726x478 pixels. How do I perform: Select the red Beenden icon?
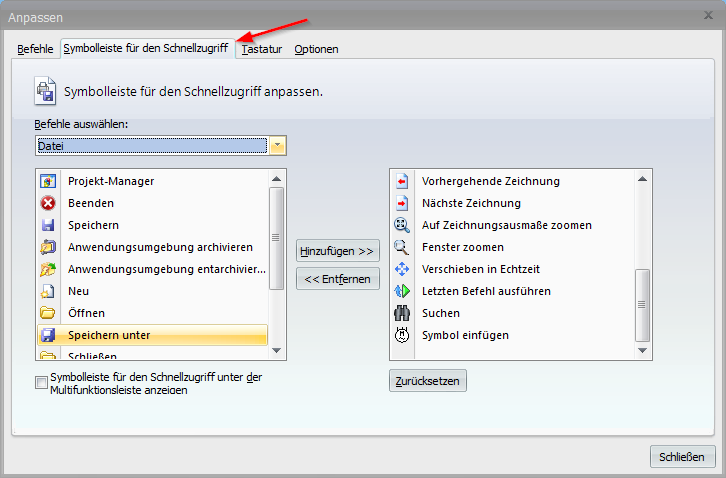[x=48, y=203]
